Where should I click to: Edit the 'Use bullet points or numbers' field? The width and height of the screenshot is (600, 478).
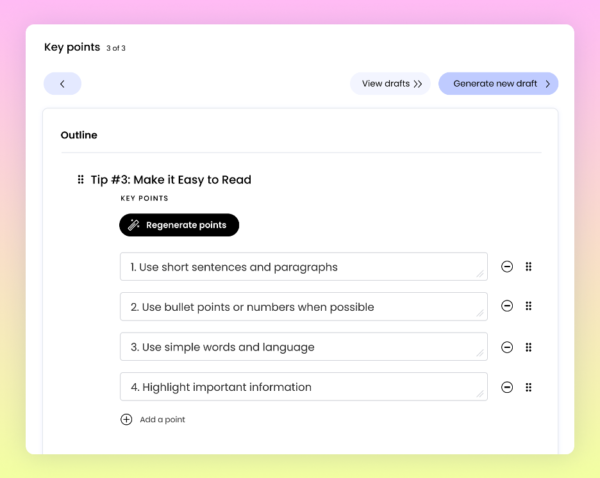click(304, 307)
